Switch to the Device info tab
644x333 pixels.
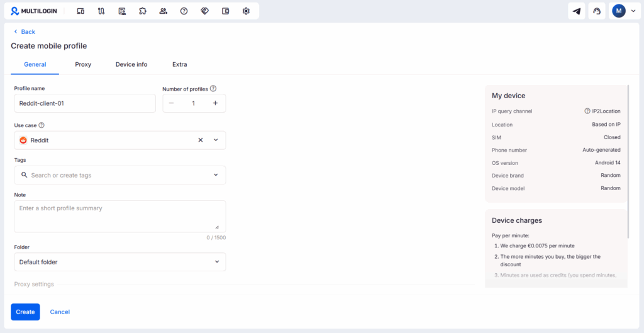pos(131,65)
